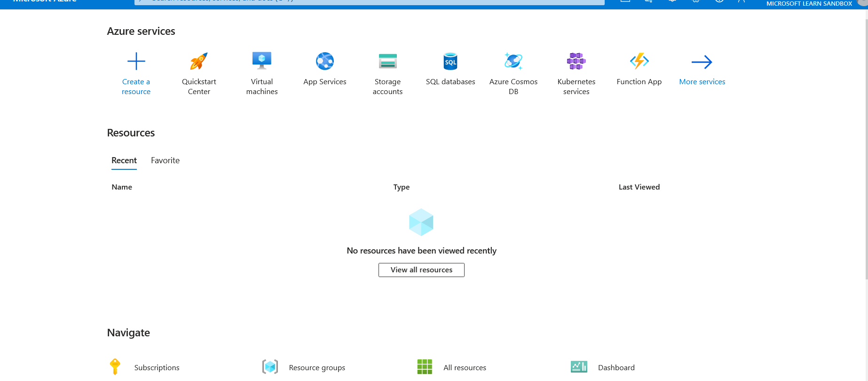Open Resource groups from Navigate
Viewport: 868px width, 381px height.
coord(304,367)
